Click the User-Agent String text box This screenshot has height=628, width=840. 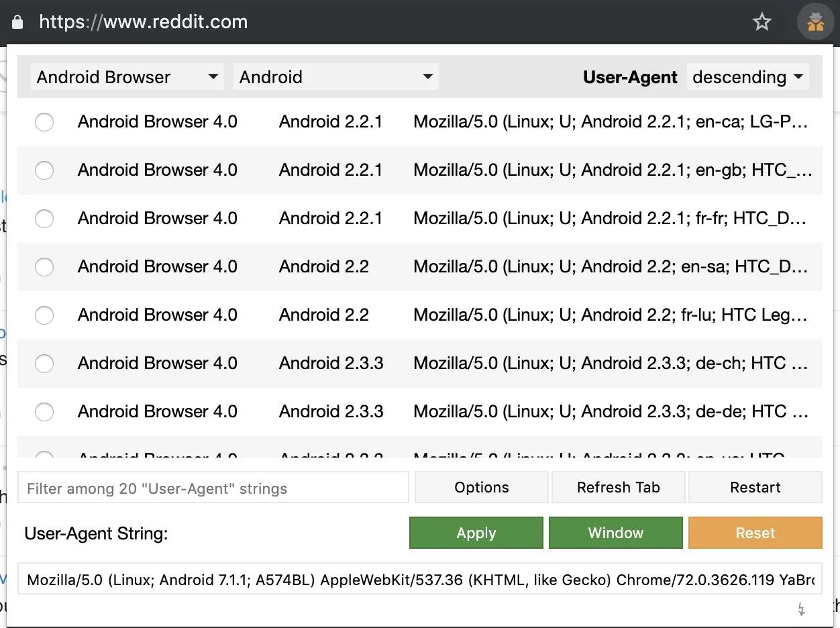click(419, 580)
